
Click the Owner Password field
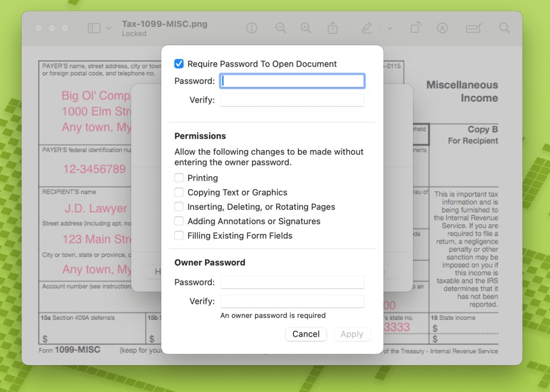[292, 282]
